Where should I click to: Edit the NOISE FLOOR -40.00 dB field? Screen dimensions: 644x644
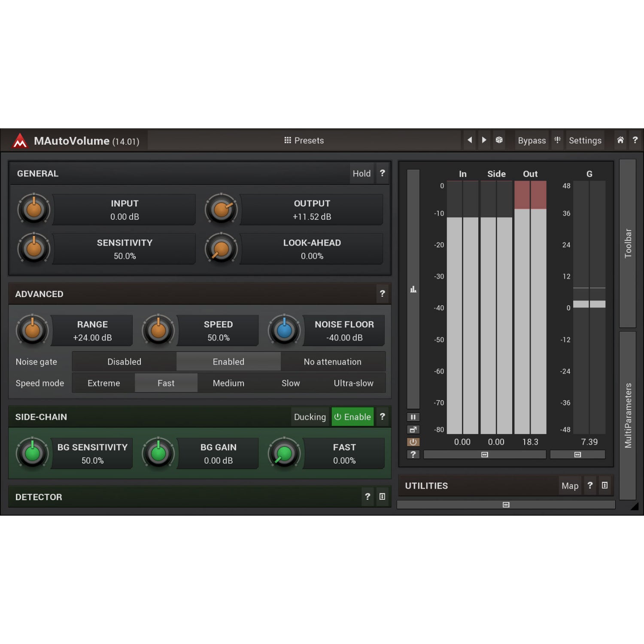344,331
